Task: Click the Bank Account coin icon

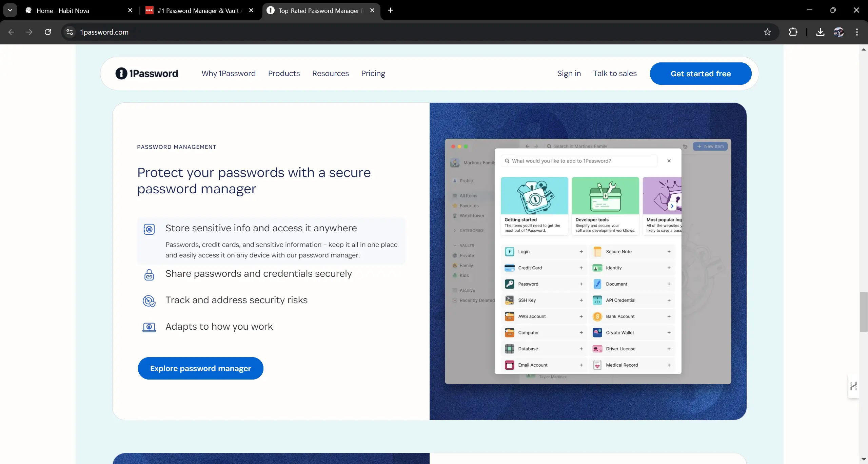Action: (x=597, y=316)
